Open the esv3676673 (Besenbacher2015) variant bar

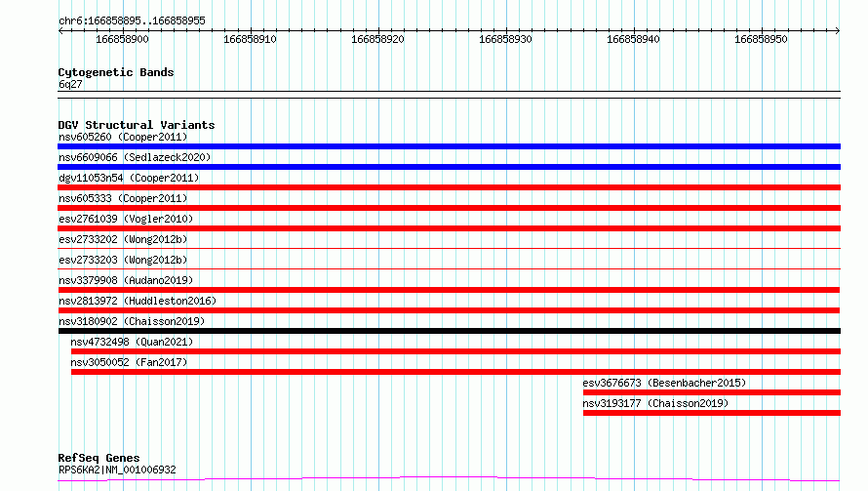pyautogui.click(x=712, y=392)
